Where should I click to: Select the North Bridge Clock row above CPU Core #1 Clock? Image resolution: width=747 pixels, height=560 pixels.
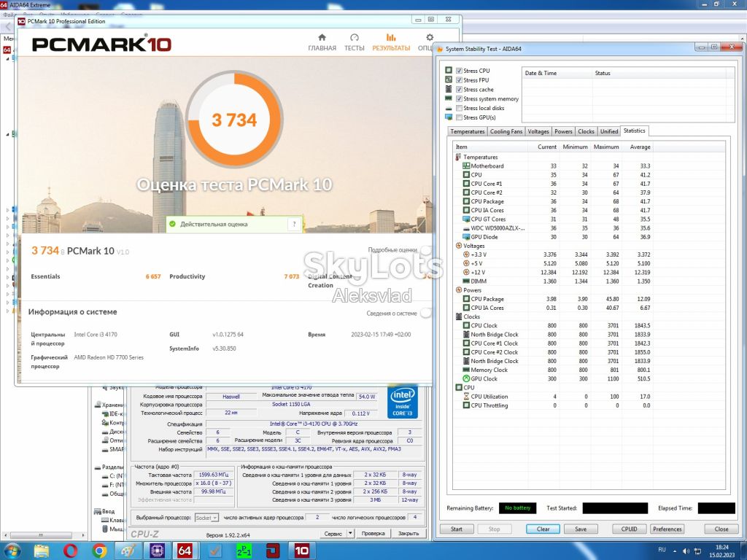coord(553,334)
